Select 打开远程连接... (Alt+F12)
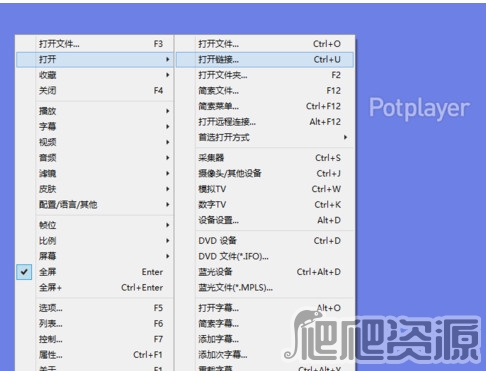This screenshot has height=371, width=486. [265, 122]
